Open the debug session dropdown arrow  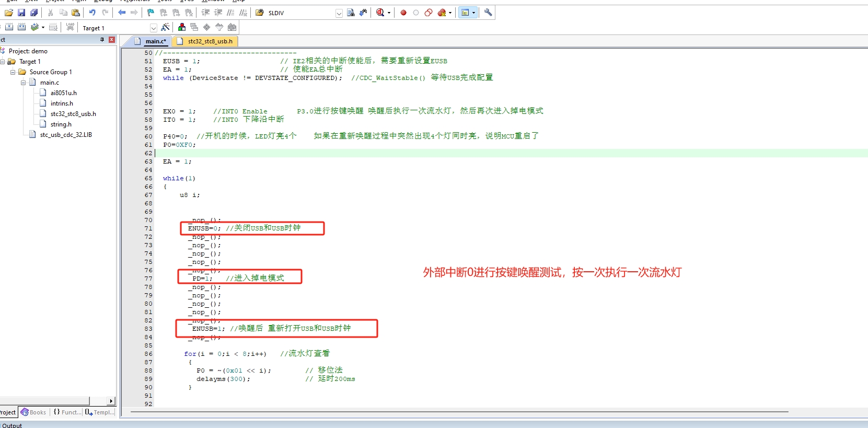pos(389,13)
